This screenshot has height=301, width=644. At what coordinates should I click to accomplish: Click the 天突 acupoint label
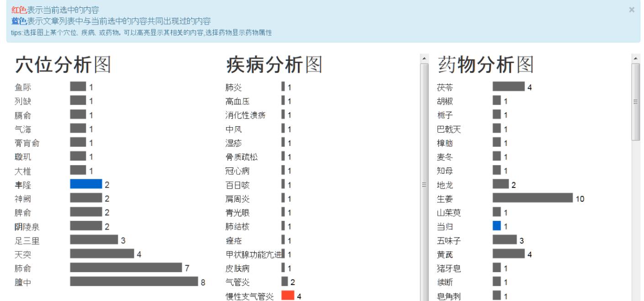coord(23,254)
